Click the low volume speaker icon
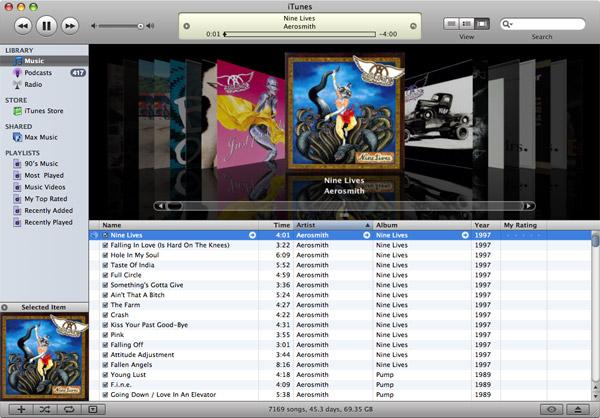This screenshot has width=600, height=418. click(x=93, y=26)
